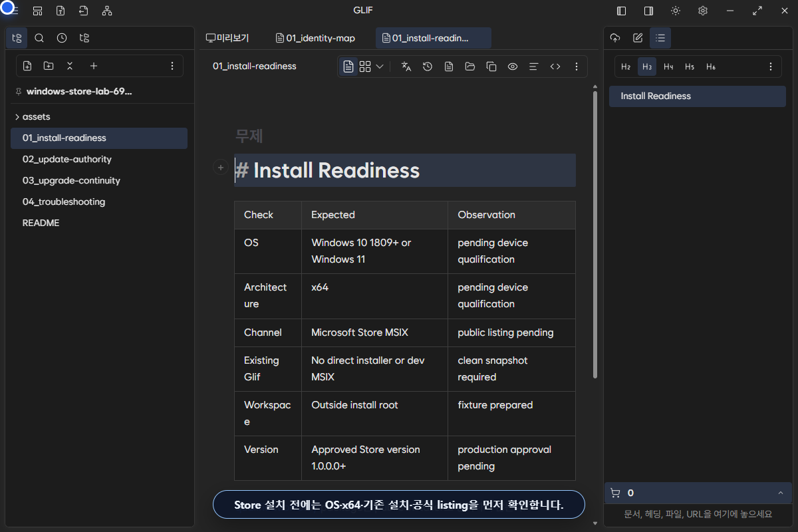Click the windows-store-lab workspace name
Viewport: 798px width, 532px height.
(x=79, y=91)
